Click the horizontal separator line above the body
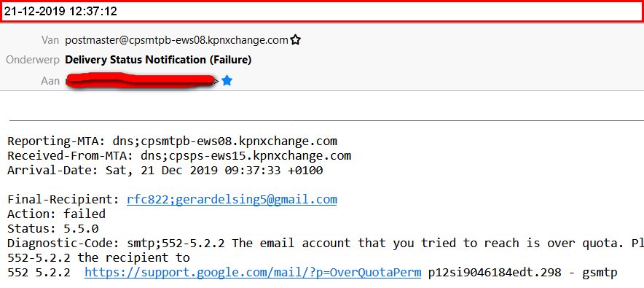The image size is (644, 288). pos(326,121)
